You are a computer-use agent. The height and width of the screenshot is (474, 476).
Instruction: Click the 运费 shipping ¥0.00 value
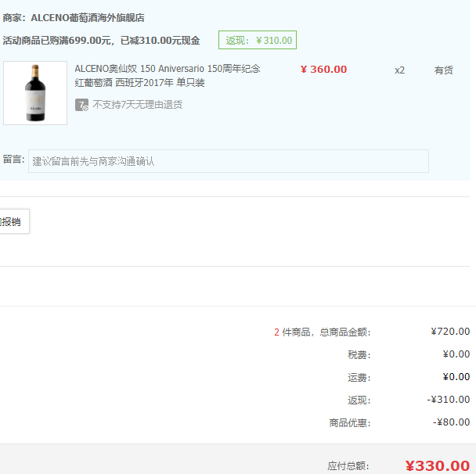click(456, 377)
